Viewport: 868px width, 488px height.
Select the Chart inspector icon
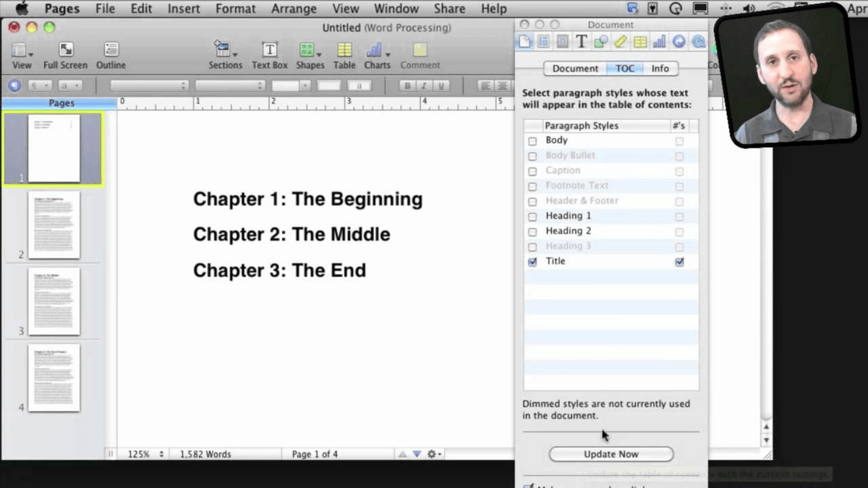click(660, 42)
